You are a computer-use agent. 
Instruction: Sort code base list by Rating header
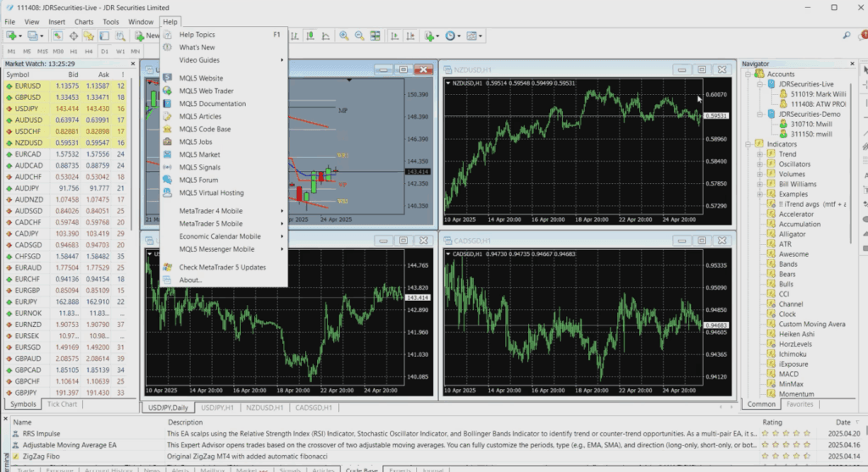coord(772,422)
